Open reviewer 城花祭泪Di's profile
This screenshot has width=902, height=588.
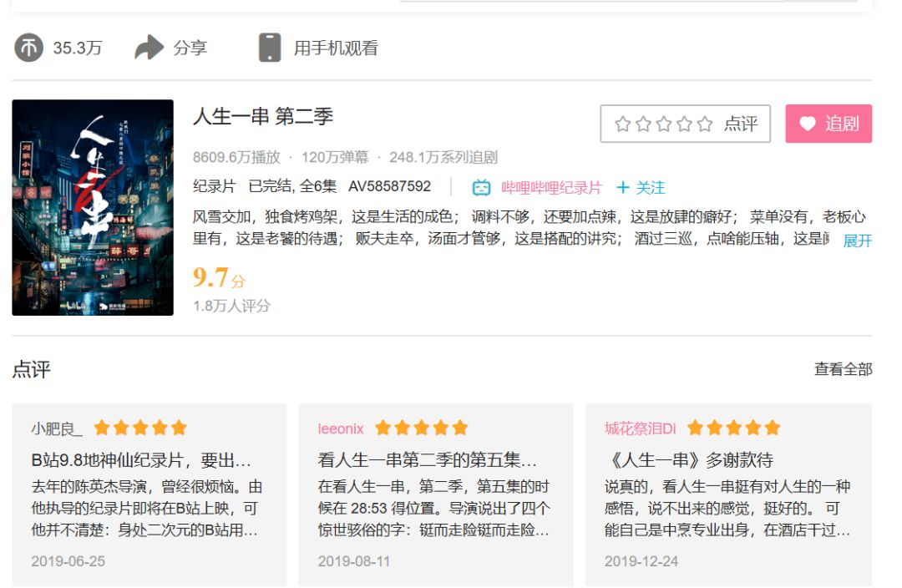pos(640,428)
